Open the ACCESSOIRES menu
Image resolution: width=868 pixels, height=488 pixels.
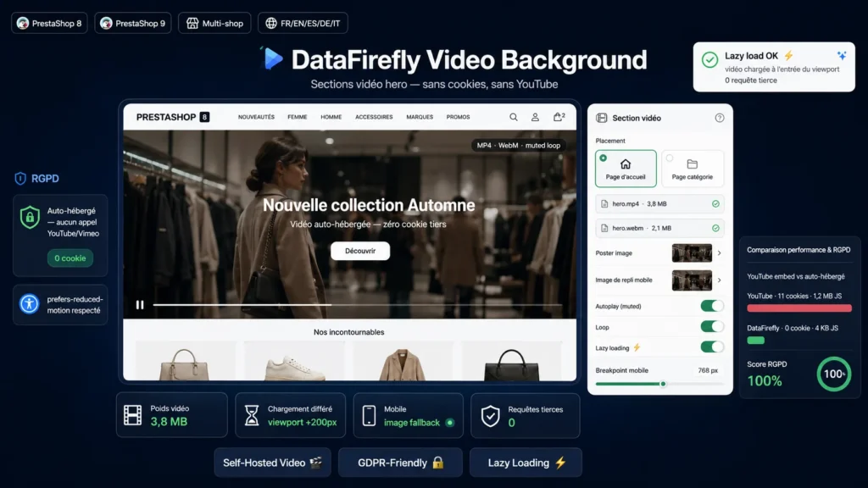374,117
